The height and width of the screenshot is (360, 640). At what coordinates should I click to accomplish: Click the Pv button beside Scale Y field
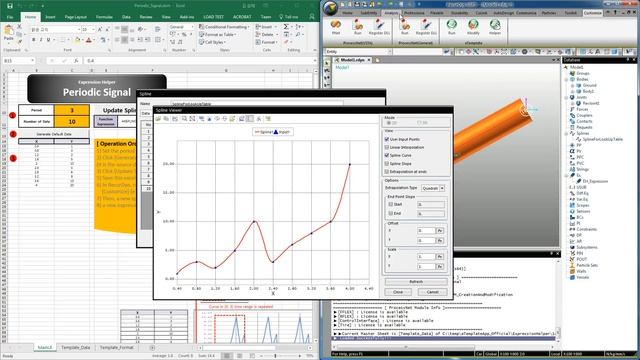[x=440, y=267]
